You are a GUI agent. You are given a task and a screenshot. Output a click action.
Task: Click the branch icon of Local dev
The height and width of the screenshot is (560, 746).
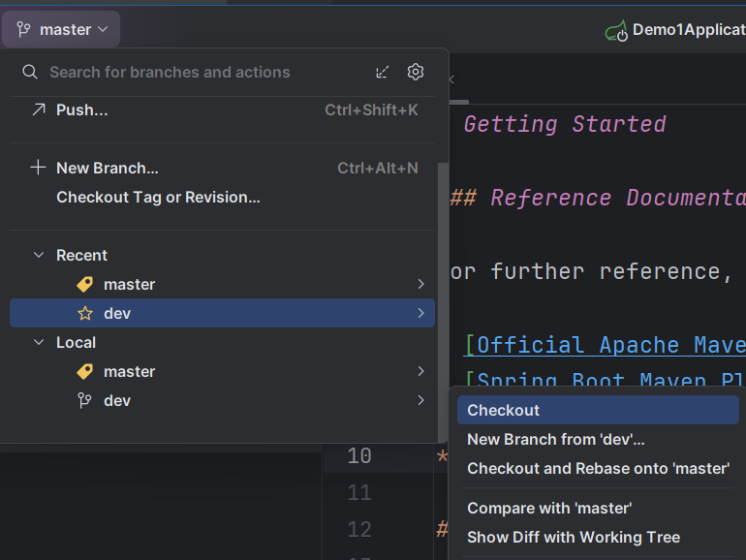click(84, 400)
